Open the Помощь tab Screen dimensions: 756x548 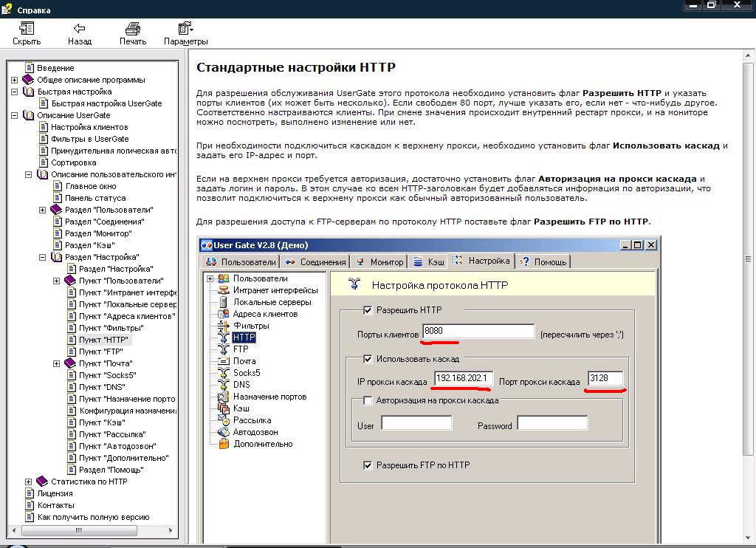tap(543, 261)
